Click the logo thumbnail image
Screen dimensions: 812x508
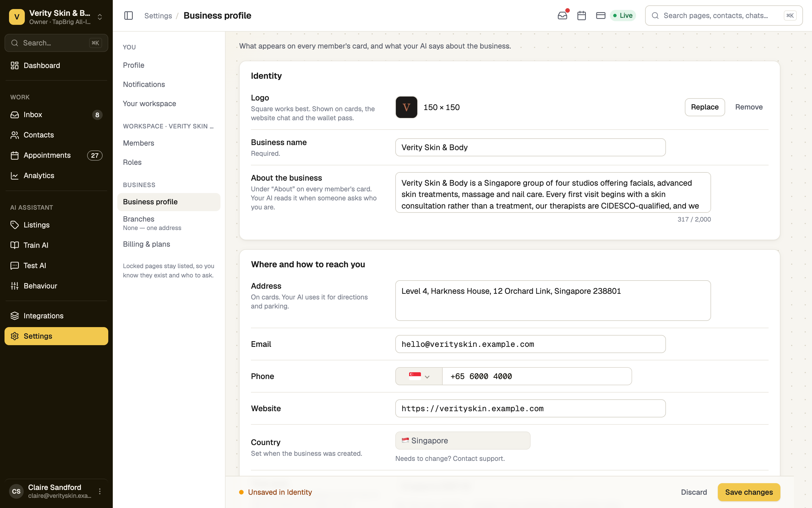(x=406, y=107)
